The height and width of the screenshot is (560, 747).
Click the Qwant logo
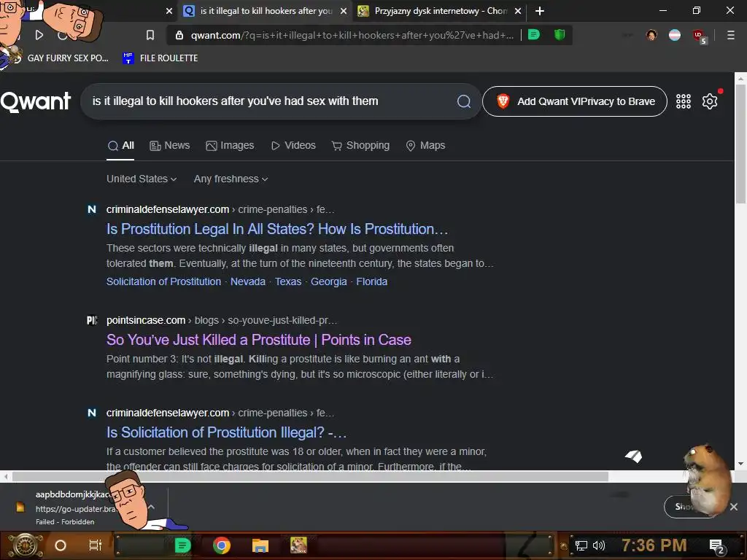tap(36, 101)
